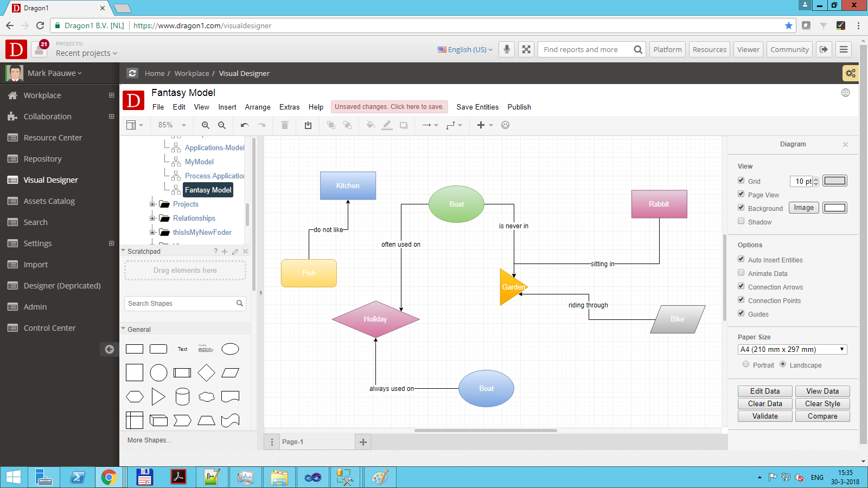Click the Grid color swatch

click(834, 181)
